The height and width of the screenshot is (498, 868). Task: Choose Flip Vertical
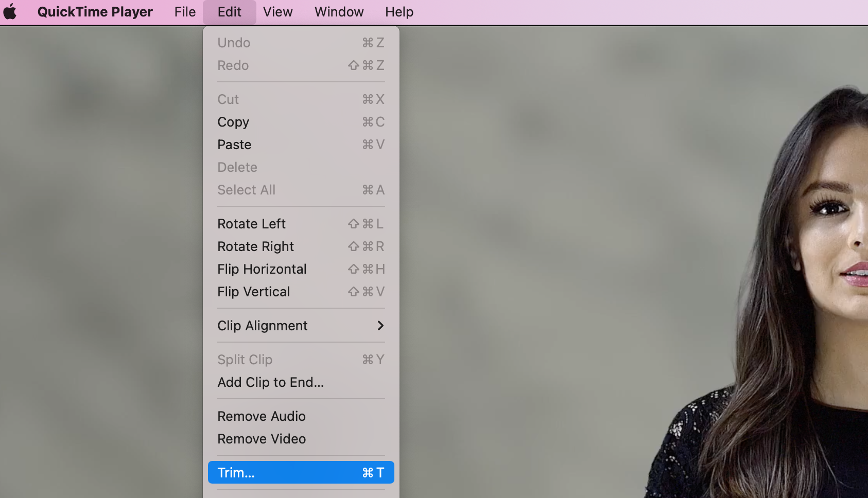click(x=301, y=292)
